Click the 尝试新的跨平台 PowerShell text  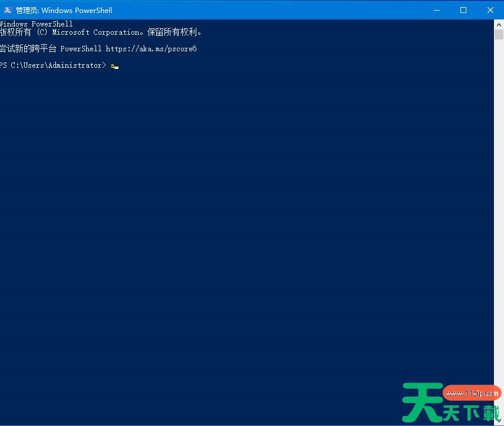click(x=51, y=49)
